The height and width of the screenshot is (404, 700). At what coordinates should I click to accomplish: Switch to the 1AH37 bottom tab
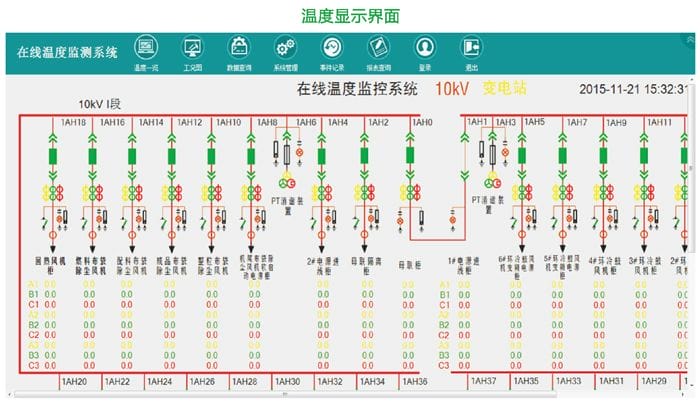point(483,382)
